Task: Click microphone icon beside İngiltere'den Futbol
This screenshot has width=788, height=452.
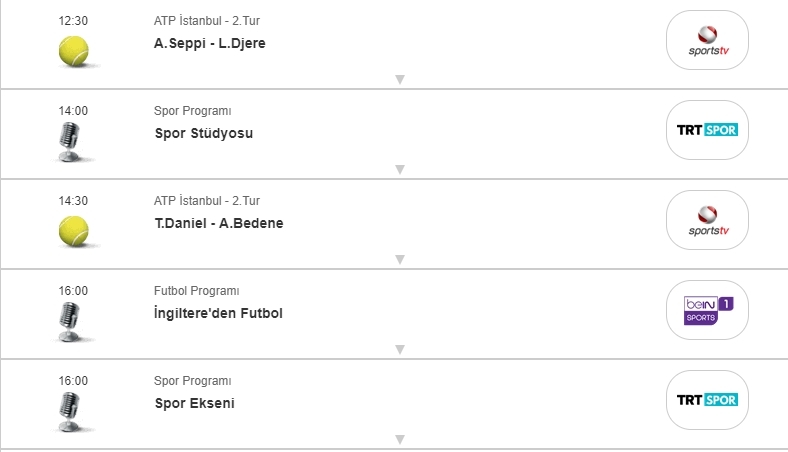Action: point(69,321)
